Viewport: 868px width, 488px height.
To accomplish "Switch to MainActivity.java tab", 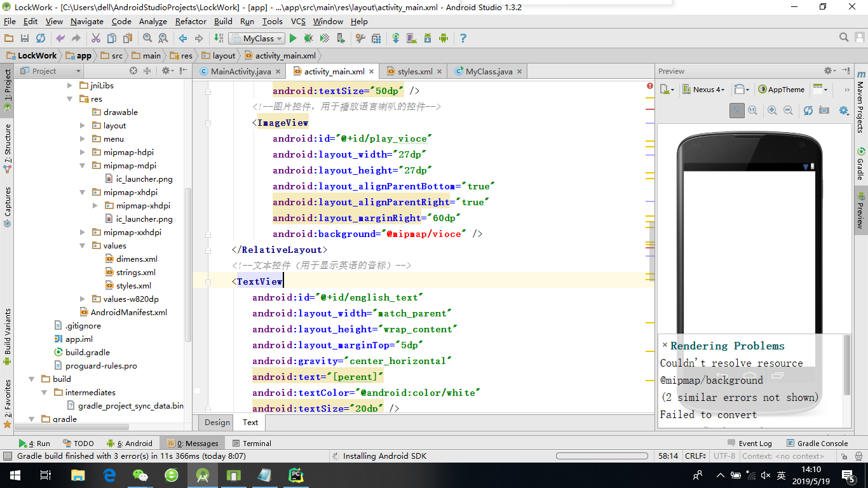I will click(x=240, y=71).
